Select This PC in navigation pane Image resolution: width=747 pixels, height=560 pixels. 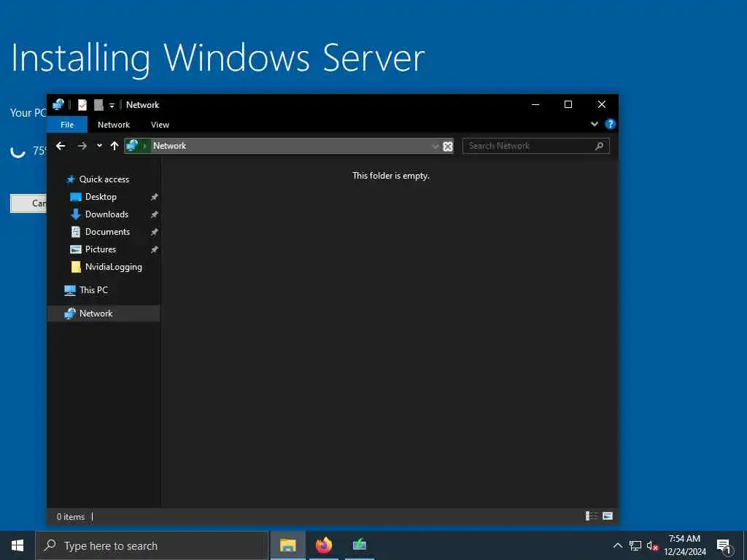(93, 290)
